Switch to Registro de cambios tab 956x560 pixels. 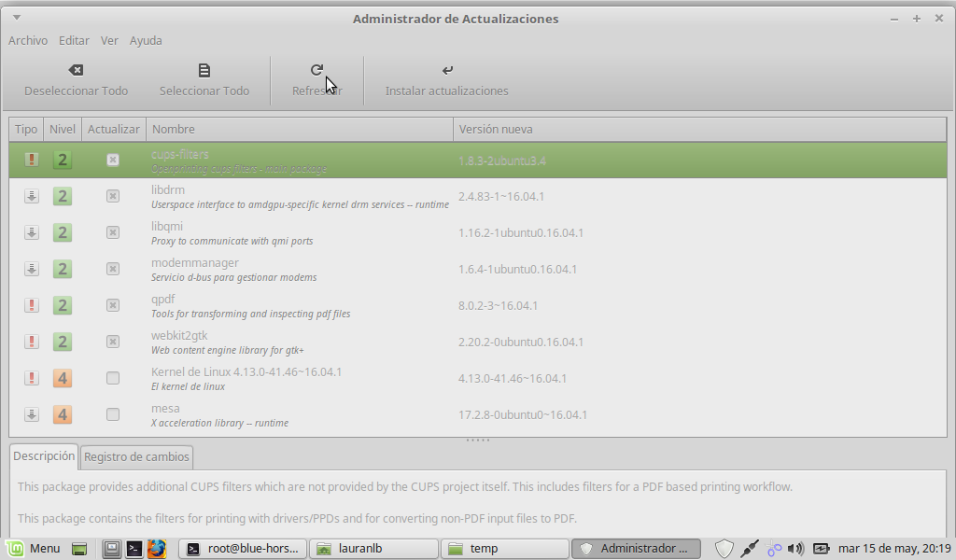[136, 456]
